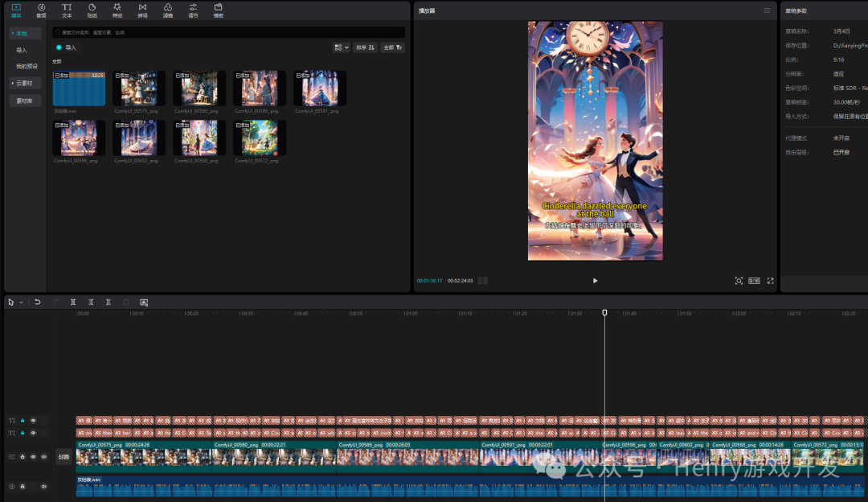868x502 pixels.
Task: Redo the last undone action
Action: click(55, 302)
